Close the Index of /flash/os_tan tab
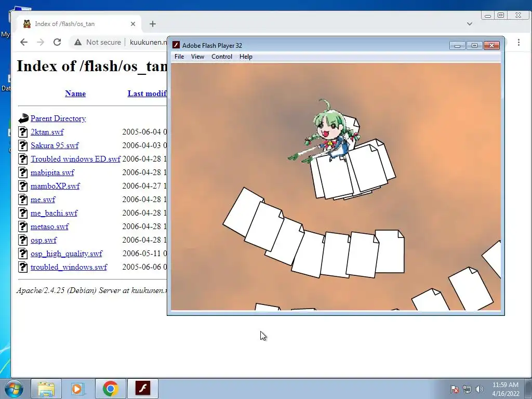Viewport: 532px width, 399px height. (132, 24)
